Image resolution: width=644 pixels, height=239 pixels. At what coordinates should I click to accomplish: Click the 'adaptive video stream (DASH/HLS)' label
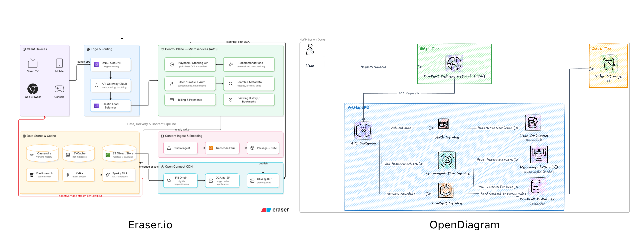tap(80, 196)
